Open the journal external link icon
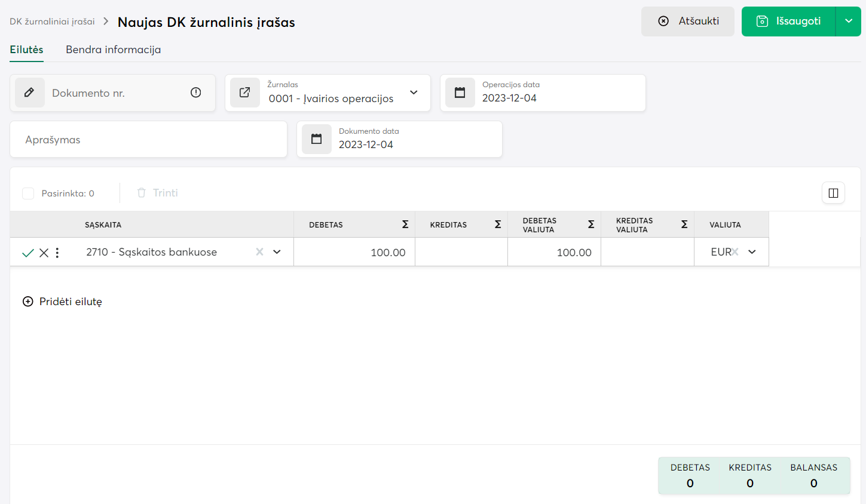The height and width of the screenshot is (504, 866). point(245,93)
